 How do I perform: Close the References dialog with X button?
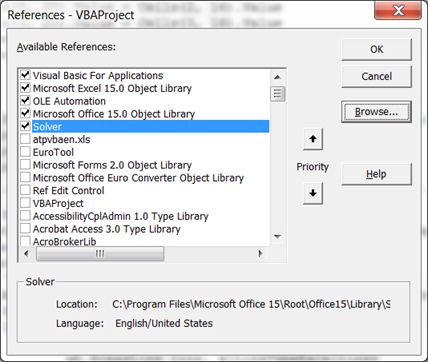tap(398, 11)
